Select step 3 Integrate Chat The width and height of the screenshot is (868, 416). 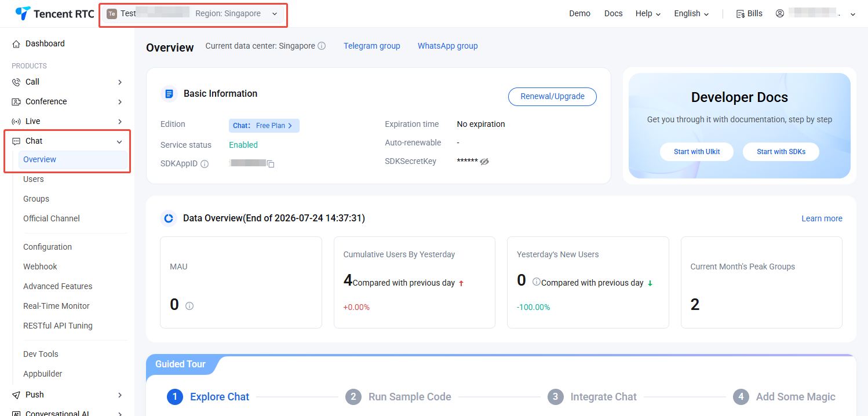592,397
